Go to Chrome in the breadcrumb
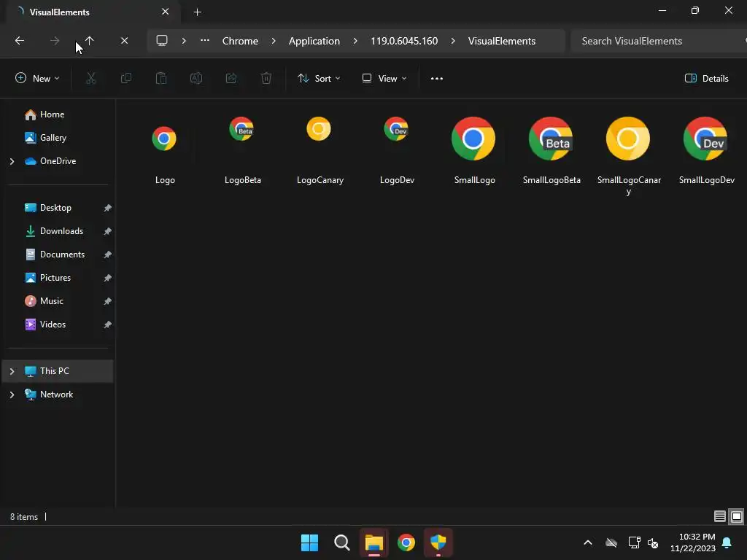This screenshot has width=747, height=560. [240, 41]
